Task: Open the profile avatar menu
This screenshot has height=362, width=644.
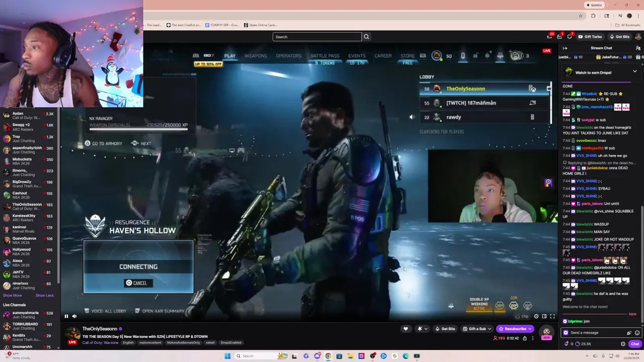Action: click(x=638, y=37)
